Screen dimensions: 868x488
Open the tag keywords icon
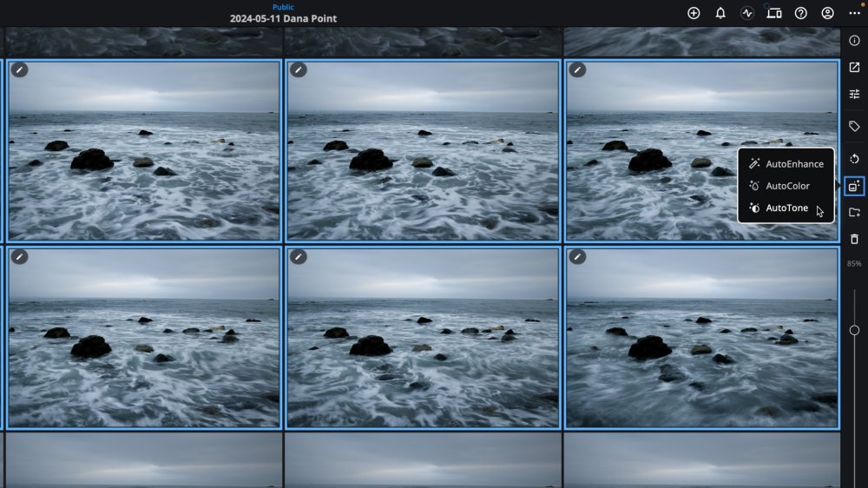(x=854, y=126)
